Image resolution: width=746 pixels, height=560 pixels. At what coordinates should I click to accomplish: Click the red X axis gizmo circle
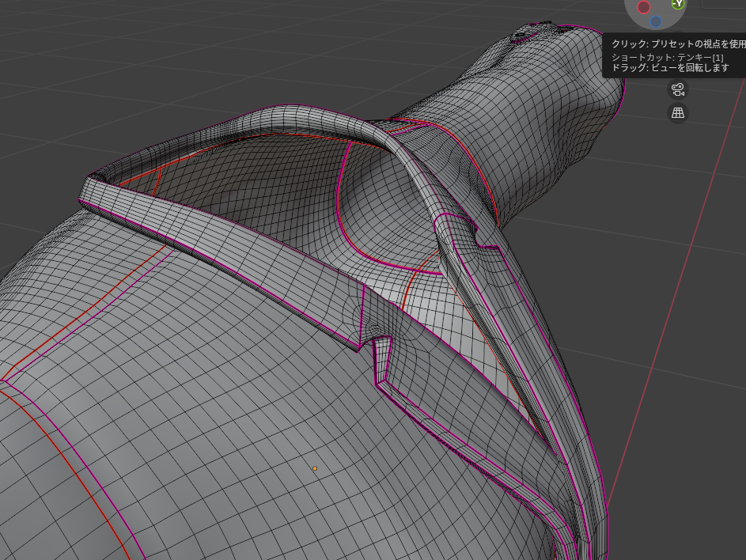pos(644,7)
